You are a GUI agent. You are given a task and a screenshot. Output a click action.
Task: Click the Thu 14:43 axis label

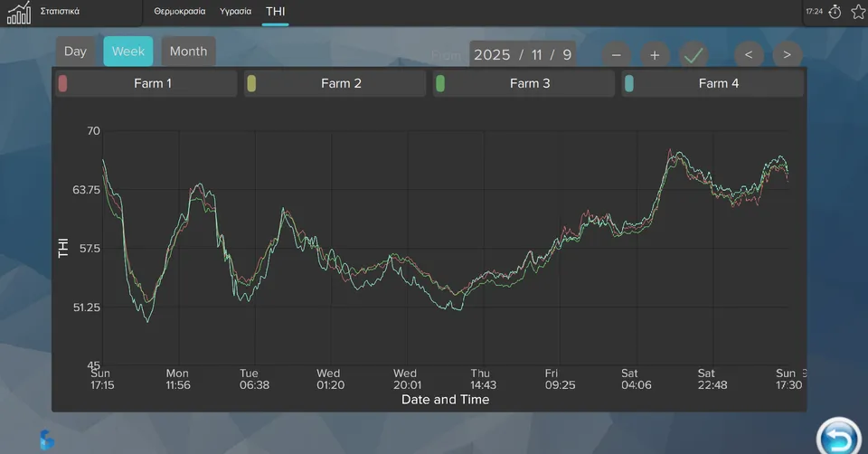coord(483,379)
